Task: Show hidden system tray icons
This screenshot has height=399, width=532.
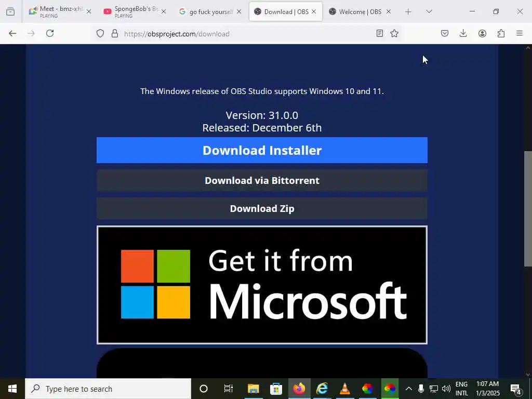Action: 409,389
